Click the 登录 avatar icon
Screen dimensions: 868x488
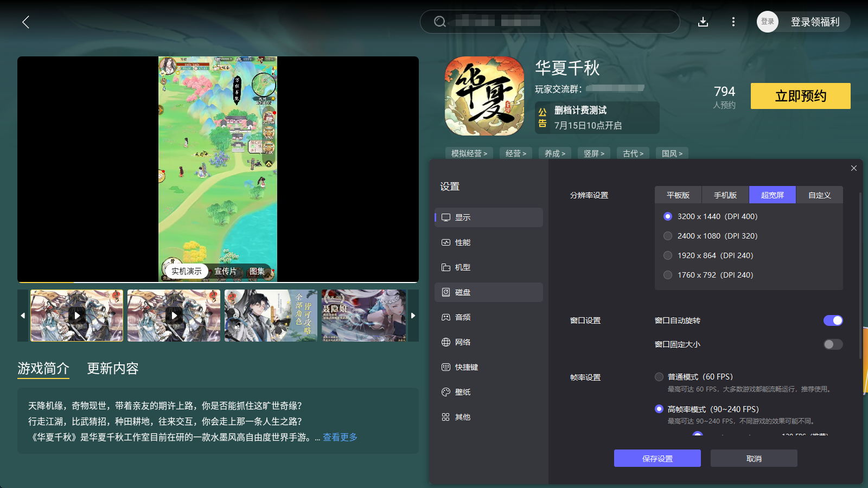pos(768,22)
